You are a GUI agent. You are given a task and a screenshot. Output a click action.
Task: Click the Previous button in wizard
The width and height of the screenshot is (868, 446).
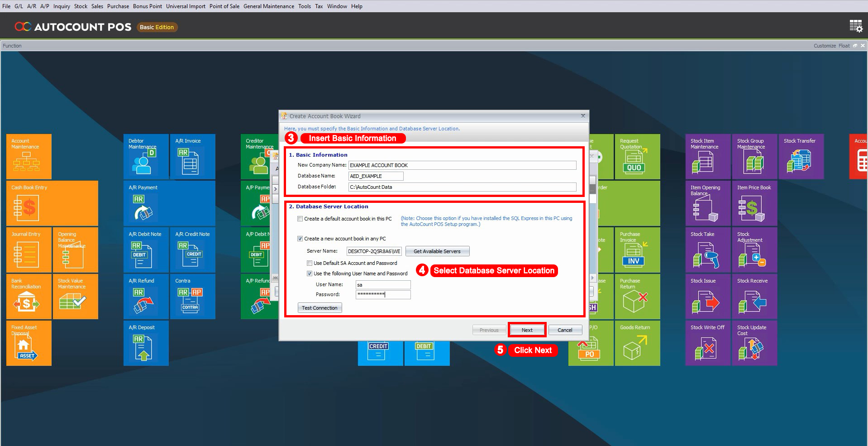[489, 330]
